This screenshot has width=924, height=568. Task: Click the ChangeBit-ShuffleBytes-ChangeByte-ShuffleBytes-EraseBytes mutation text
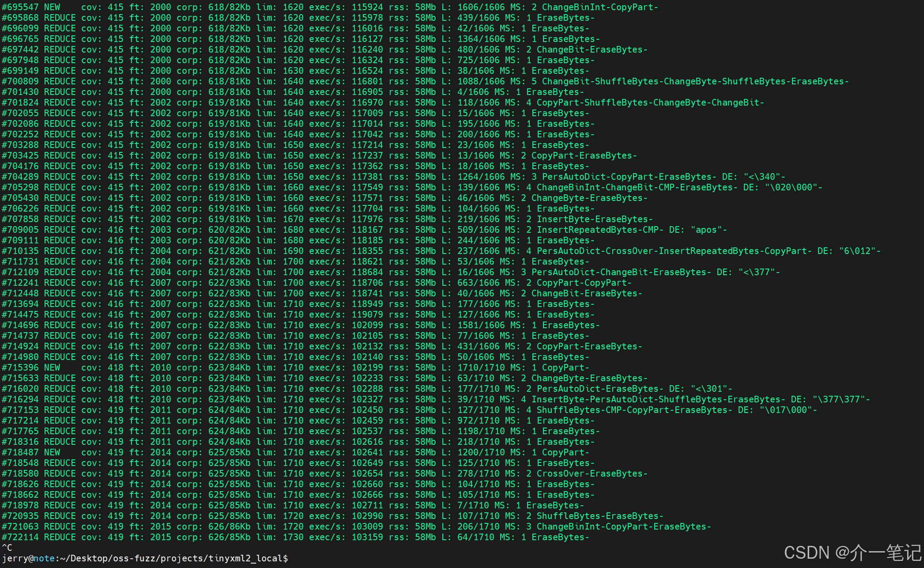coord(695,81)
